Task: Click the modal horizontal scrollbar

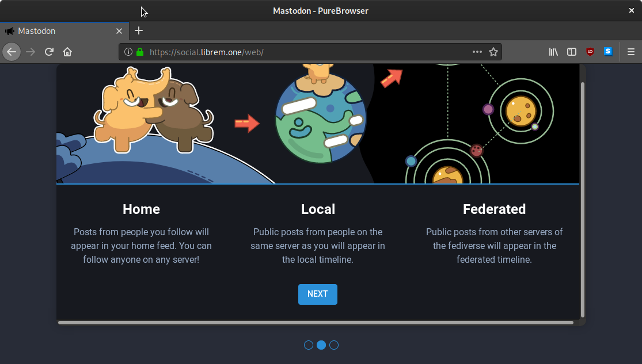Action: [316, 322]
